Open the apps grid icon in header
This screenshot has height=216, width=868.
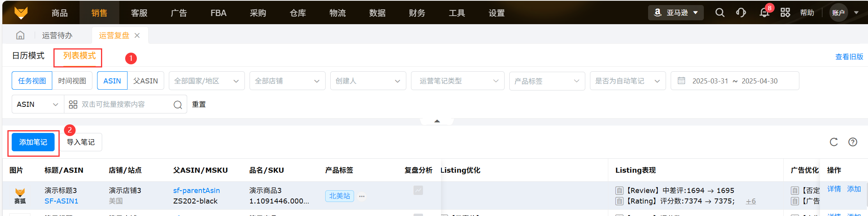[785, 13]
